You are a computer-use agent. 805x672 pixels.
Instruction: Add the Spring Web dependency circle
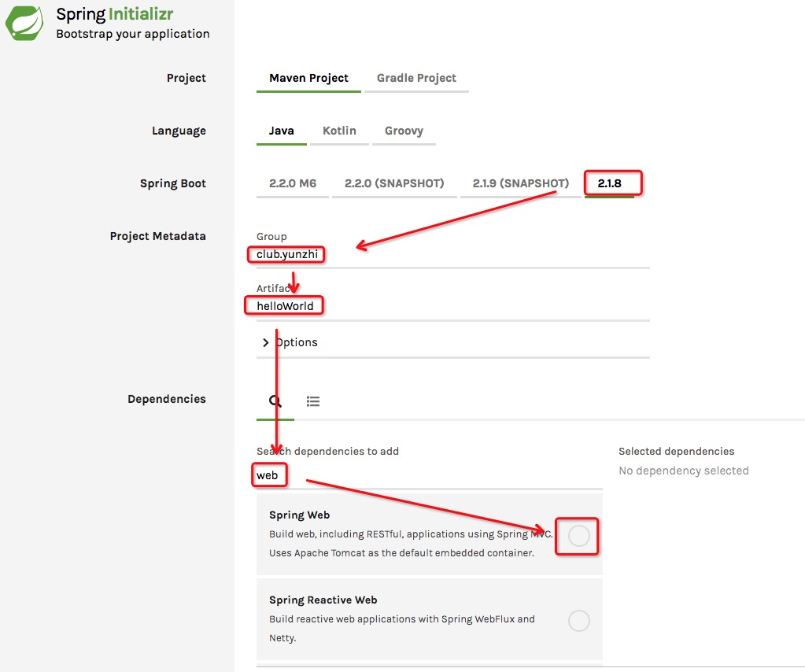click(578, 536)
